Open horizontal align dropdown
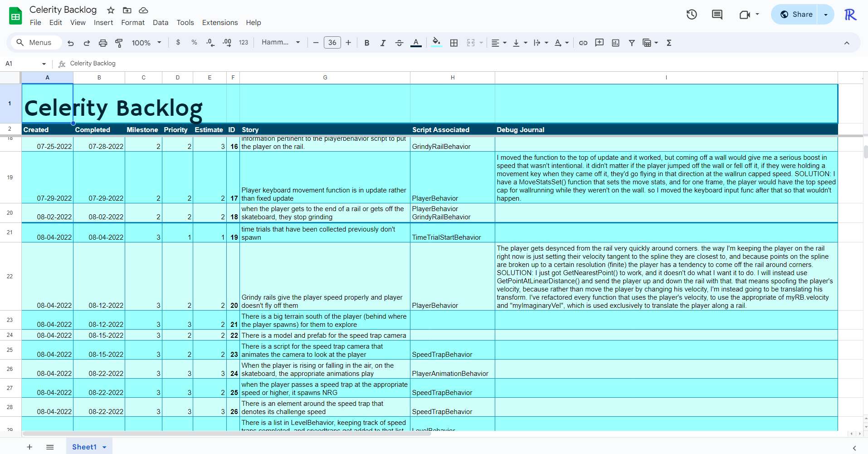Screen dimensions: 868x454 (499, 43)
